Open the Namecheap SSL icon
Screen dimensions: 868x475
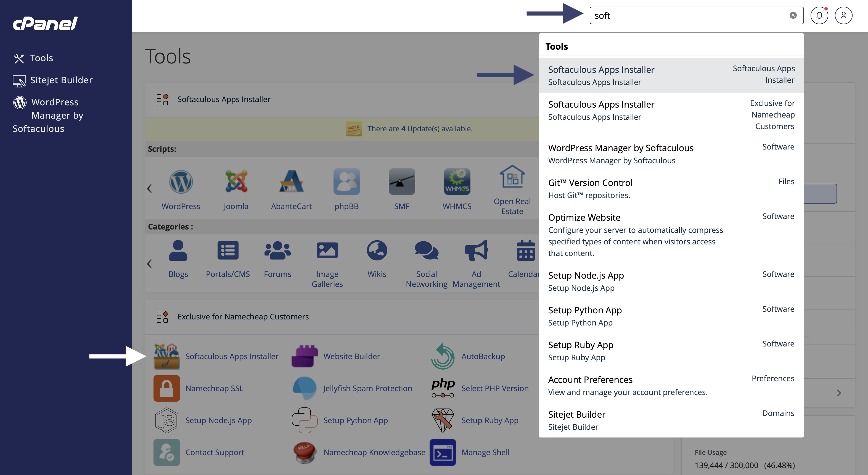coord(166,388)
